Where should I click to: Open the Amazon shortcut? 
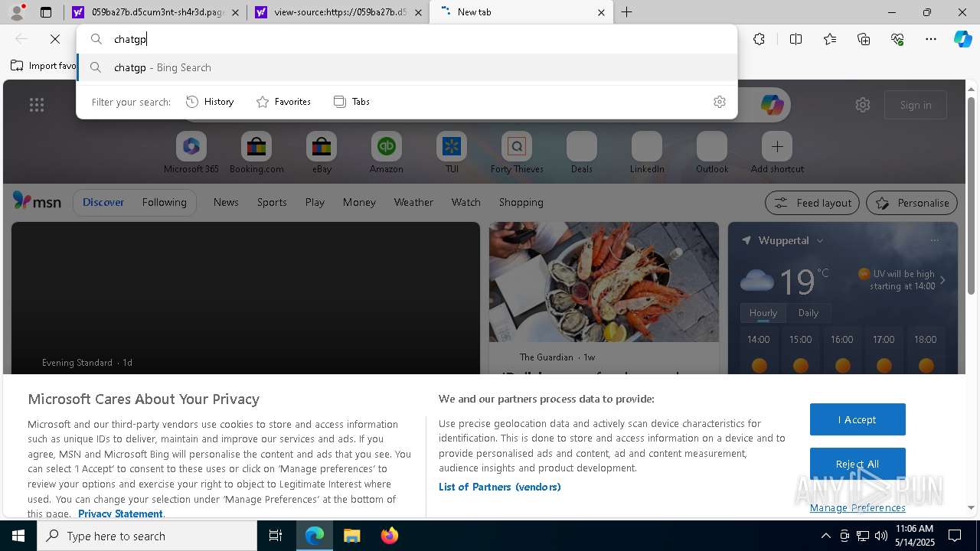tap(387, 153)
